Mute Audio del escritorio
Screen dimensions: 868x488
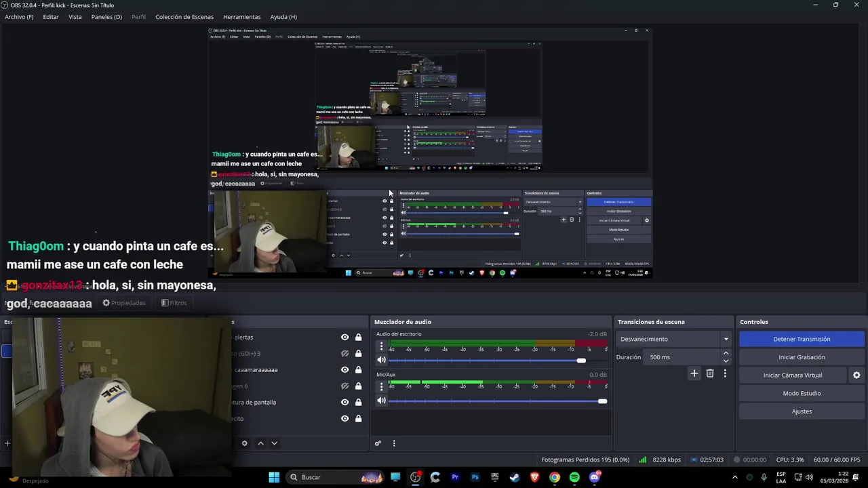point(381,361)
